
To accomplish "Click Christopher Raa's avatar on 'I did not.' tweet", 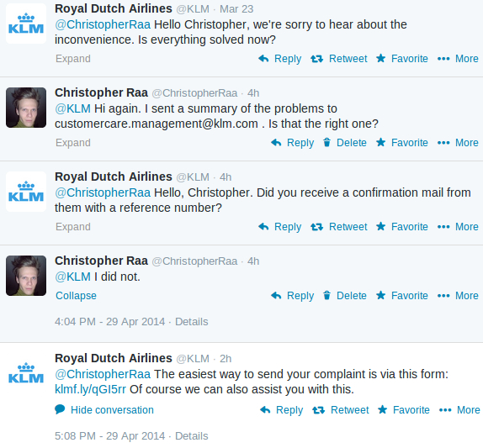I will (26, 276).
